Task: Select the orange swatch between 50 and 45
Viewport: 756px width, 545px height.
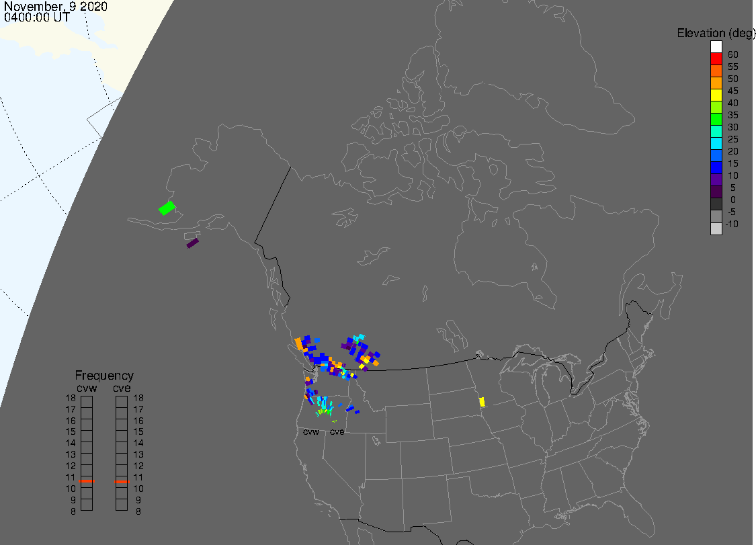Action: 716,83
